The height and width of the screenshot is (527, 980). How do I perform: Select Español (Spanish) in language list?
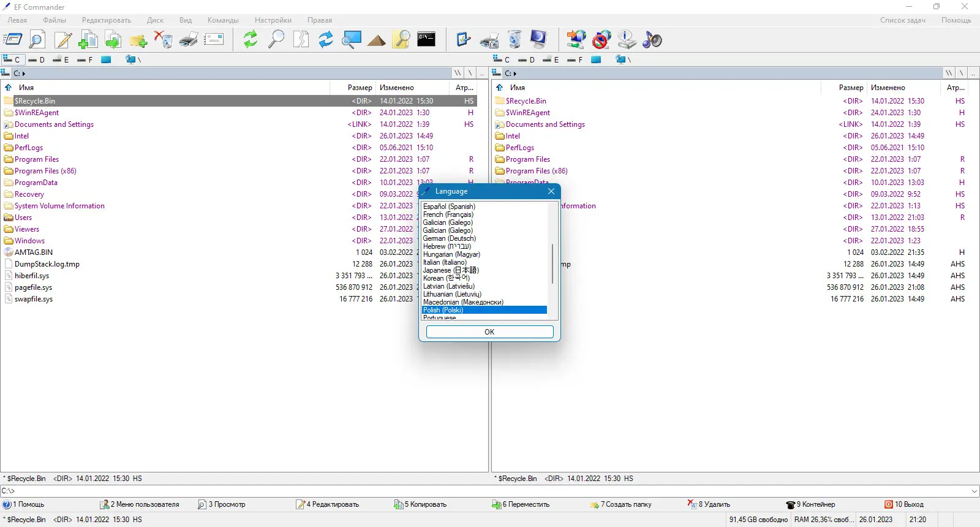pyautogui.click(x=449, y=207)
